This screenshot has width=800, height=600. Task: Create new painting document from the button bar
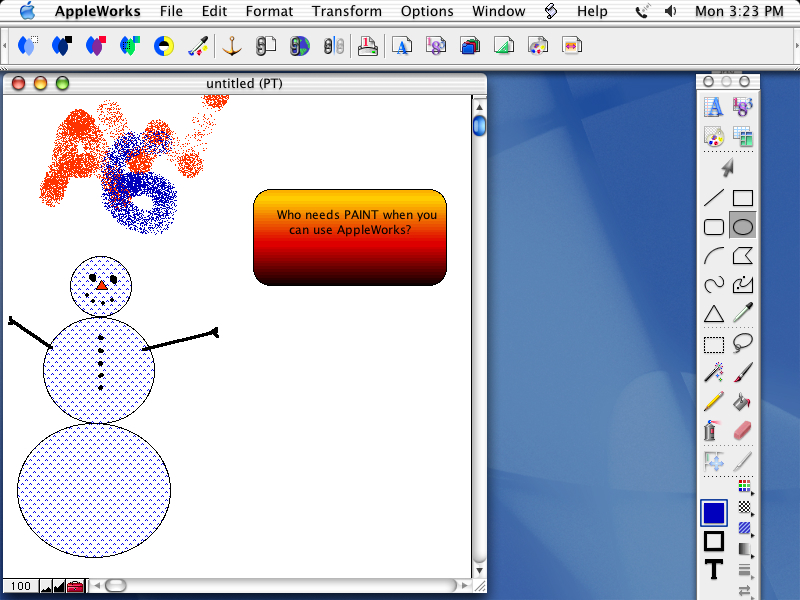538,46
